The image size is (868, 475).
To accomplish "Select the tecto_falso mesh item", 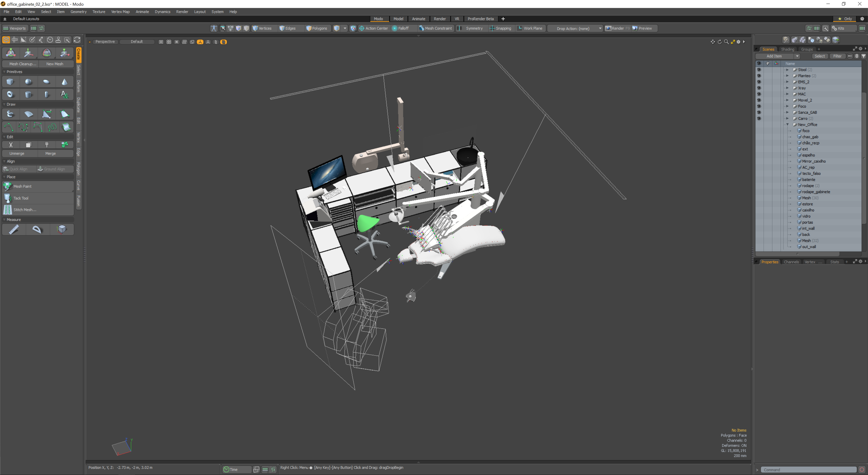I will (x=811, y=174).
